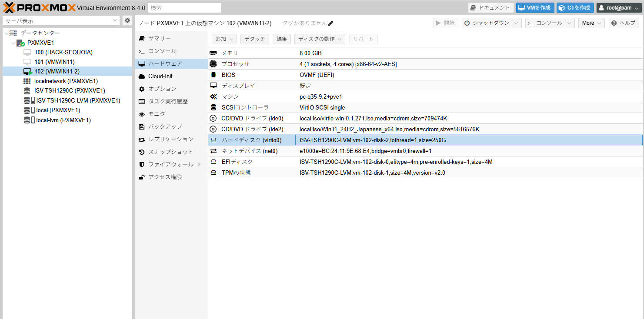Click the memory row icon
The width and height of the screenshot is (644, 319).
[x=213, y=53]
